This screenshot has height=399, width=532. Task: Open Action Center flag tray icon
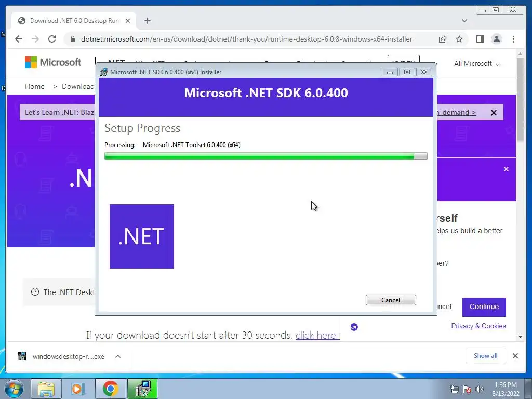467,389
